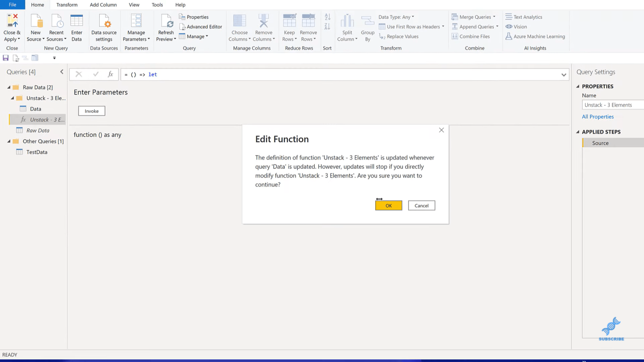Image resolution: width=644 pixels, height=362 pixels.
Task: Click OK in Edit Function dialog
Action: click(x=389, y=205)
